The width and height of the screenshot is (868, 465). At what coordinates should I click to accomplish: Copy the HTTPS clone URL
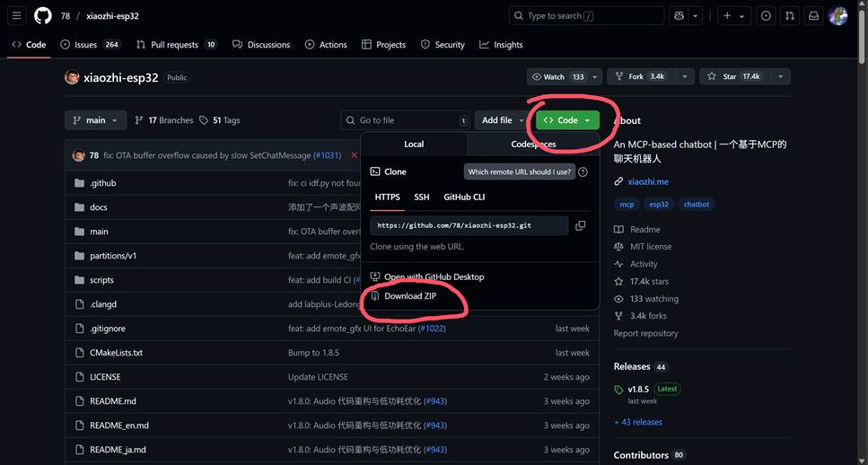[x=580, y=225]
